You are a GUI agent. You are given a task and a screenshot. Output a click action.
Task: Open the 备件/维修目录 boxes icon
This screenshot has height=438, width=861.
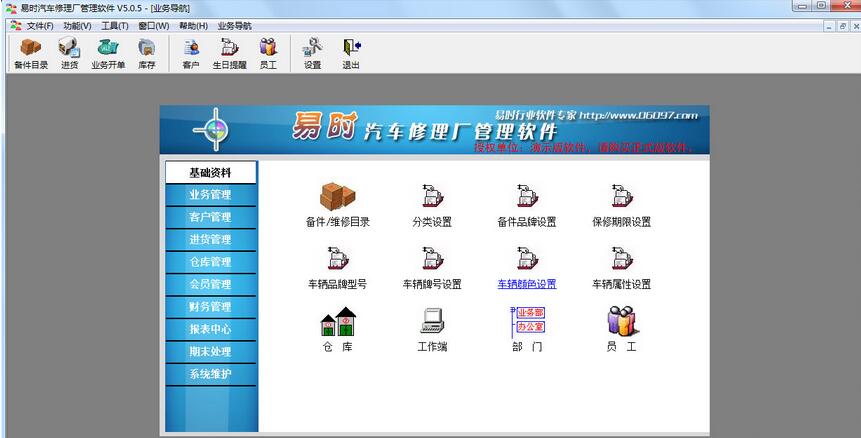[x=337, y=196]
